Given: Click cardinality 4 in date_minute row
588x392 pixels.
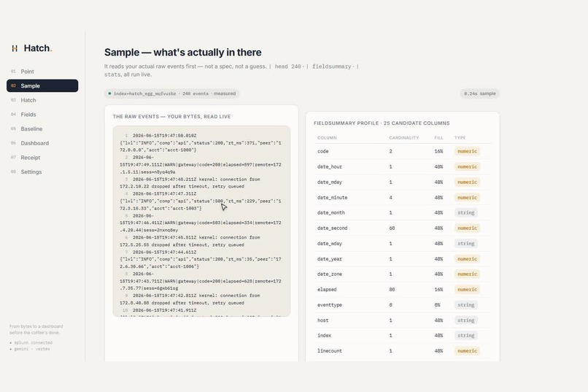Looking at the screenshot, I should coord(391,197).
